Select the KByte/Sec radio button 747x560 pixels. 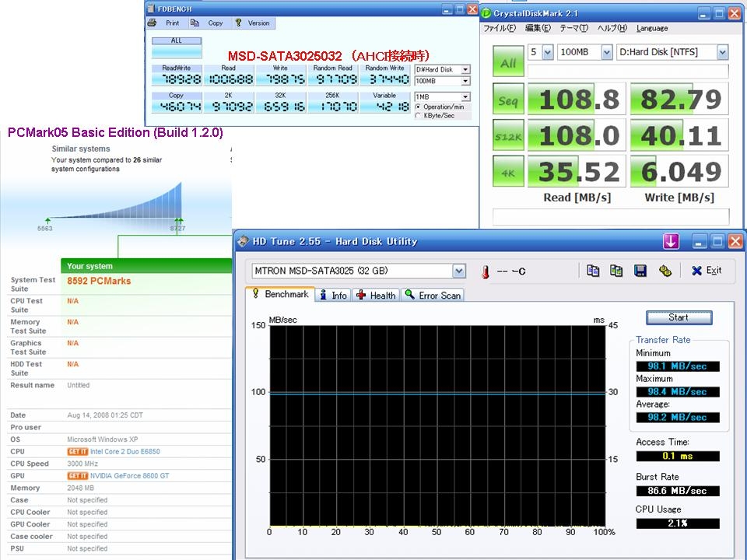click(x=418, y=116)
